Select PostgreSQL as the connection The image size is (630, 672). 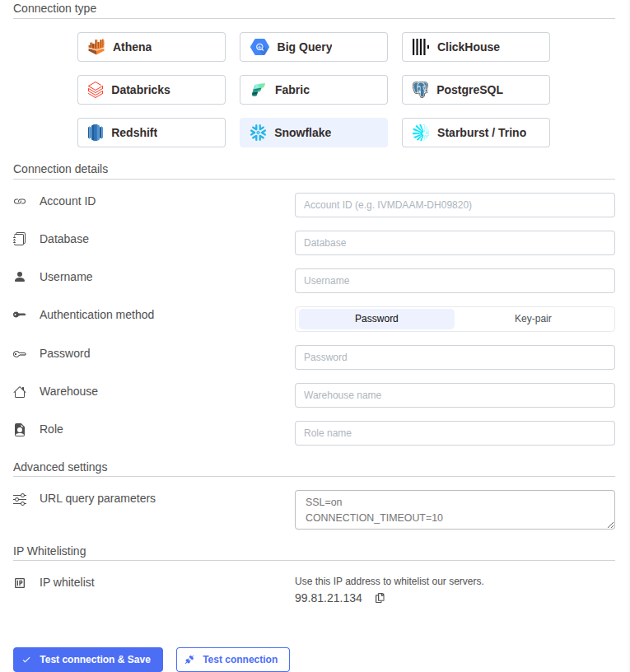point(476,90)
